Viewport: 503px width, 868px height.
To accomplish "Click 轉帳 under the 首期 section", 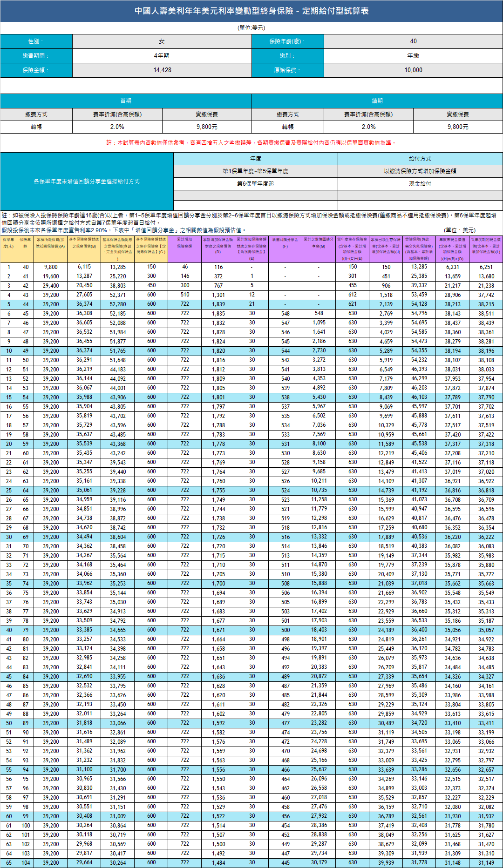I will point(36,127).
